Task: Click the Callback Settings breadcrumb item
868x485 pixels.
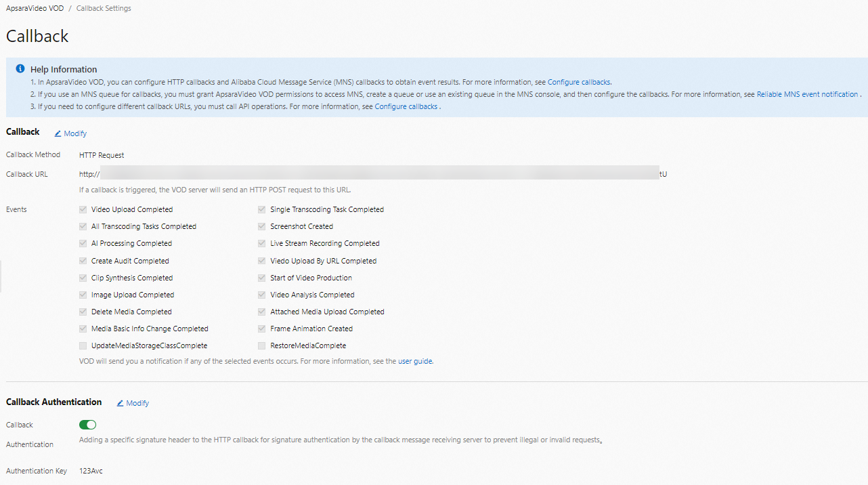Action: (104, 9)
